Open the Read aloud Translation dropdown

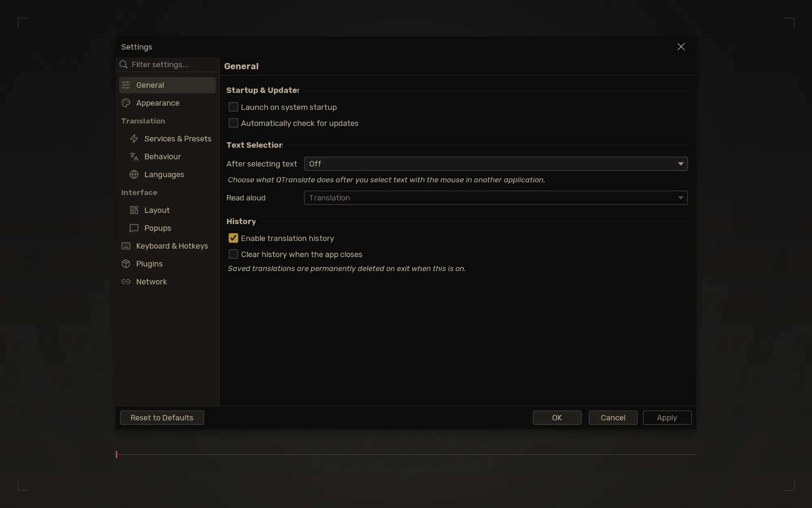[496, 198]
